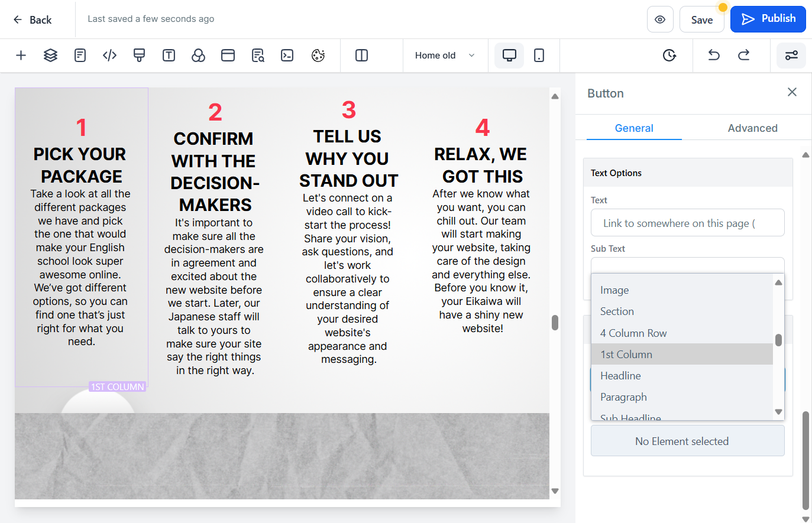Image resolution: width=812 pixels, height=523 pixels.
Task: Redo the last undone change
Action: pos(743,56)
